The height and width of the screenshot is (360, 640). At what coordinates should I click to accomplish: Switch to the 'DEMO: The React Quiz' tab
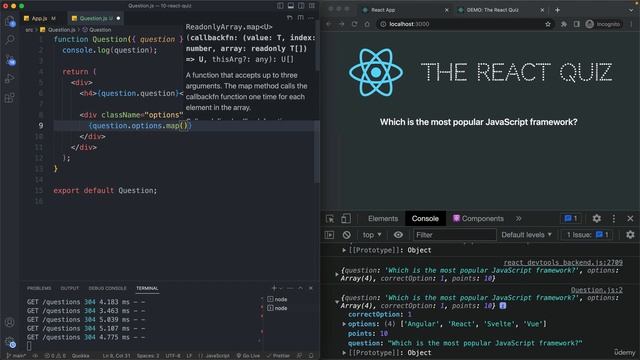(x=501, y=10)
